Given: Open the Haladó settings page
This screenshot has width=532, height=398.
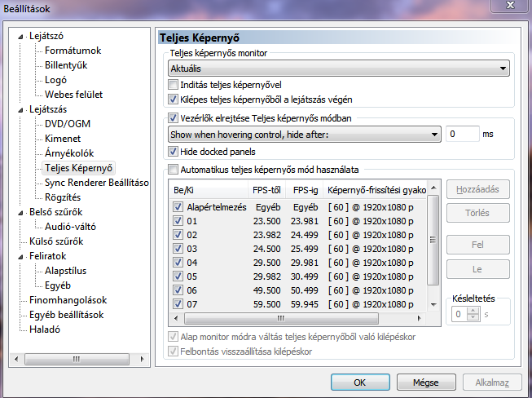Looking at the screenshot, I should click(45, 329).
